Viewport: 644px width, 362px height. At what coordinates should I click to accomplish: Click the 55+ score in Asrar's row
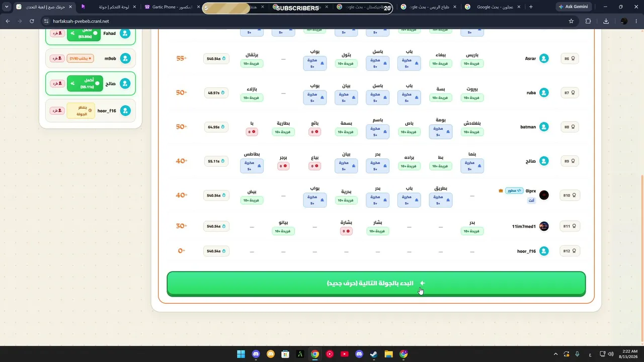click(x=181, y=58)
